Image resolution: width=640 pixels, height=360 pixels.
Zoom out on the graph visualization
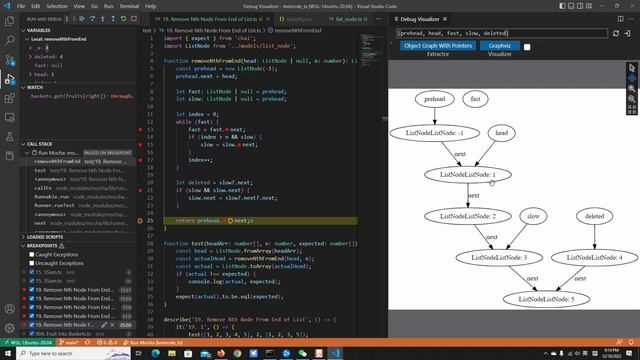[x=632, y=99]
